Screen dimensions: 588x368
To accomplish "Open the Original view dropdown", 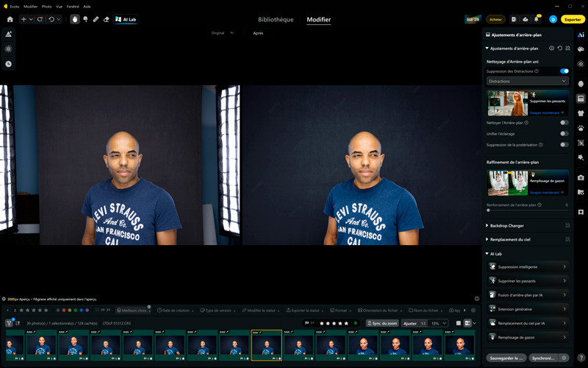I will point(222,33).
